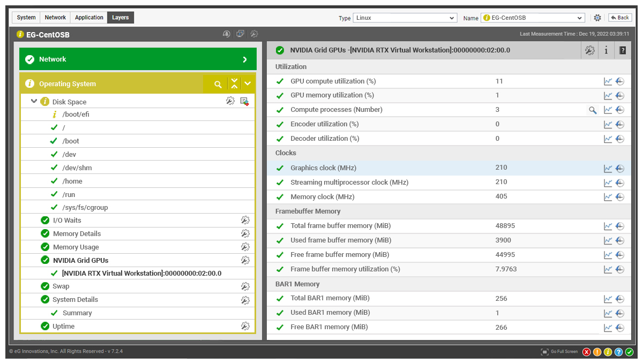Click the wrench icon for Memory Usage
The height and width of the screenshot is (364, 643).
245,247
